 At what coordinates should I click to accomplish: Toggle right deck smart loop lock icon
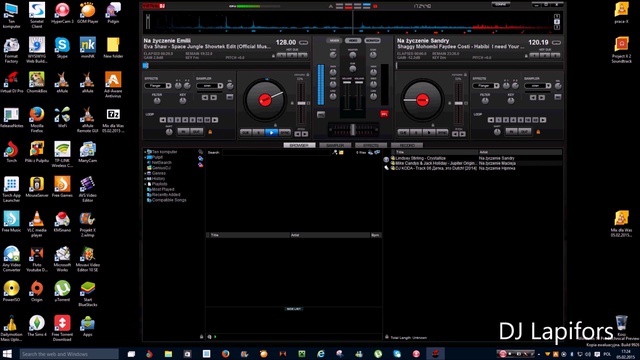tap(538, 132)
